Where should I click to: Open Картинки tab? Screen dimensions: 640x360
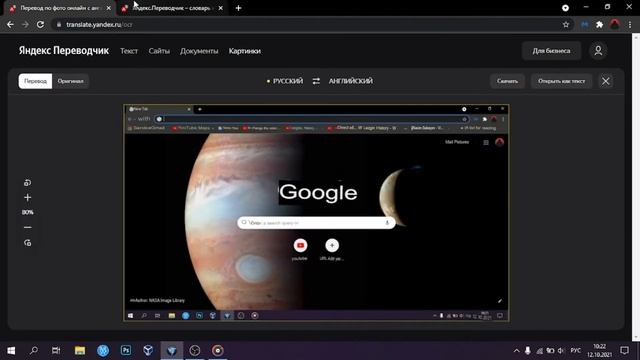tap(244, 51)
